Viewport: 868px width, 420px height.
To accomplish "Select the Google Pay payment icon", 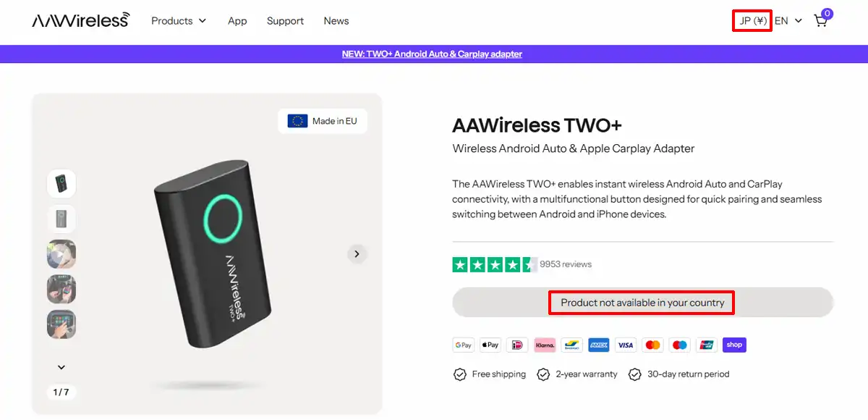I will (463, 345).
